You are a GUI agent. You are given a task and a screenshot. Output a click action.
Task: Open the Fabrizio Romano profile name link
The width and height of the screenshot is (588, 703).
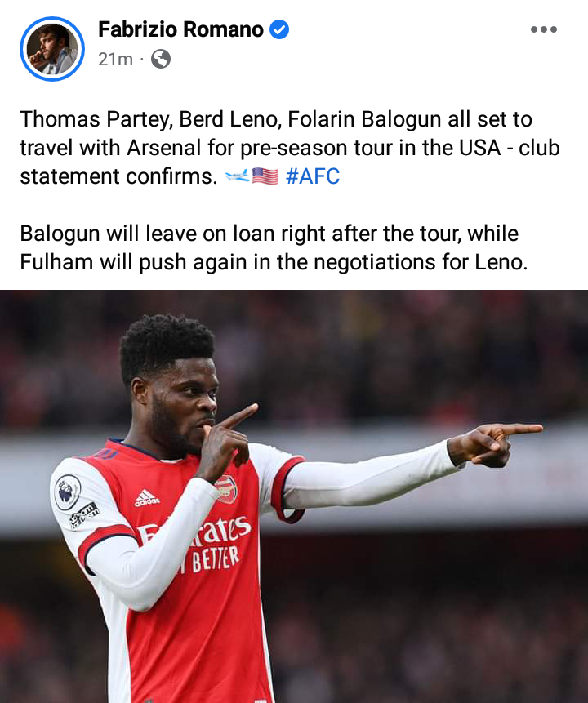click(x=180, y=29)
